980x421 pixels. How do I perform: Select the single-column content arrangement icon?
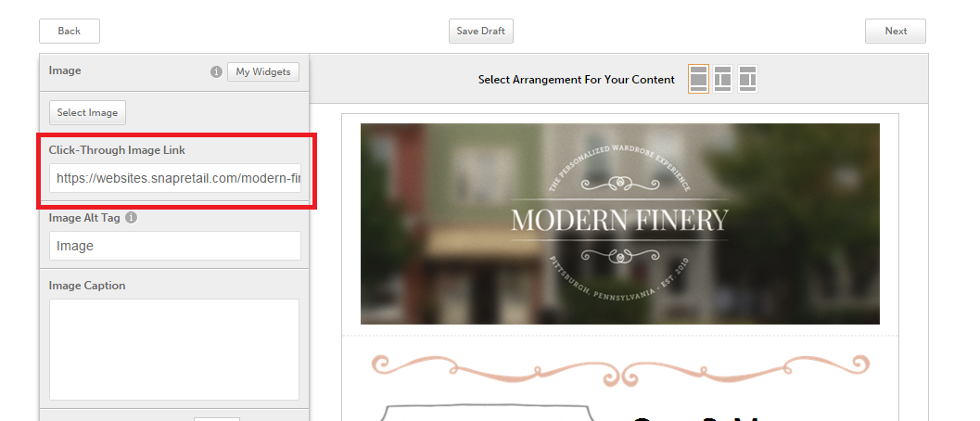coord(698,79)
